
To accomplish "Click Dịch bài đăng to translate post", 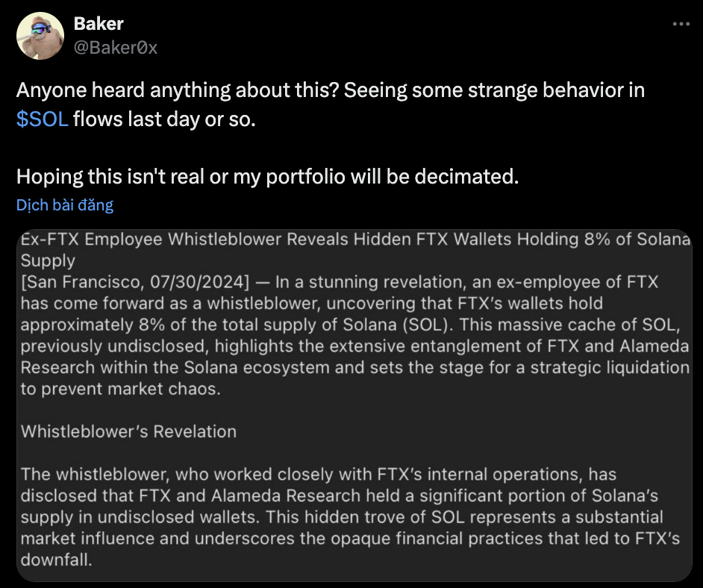I will point(65,204).
